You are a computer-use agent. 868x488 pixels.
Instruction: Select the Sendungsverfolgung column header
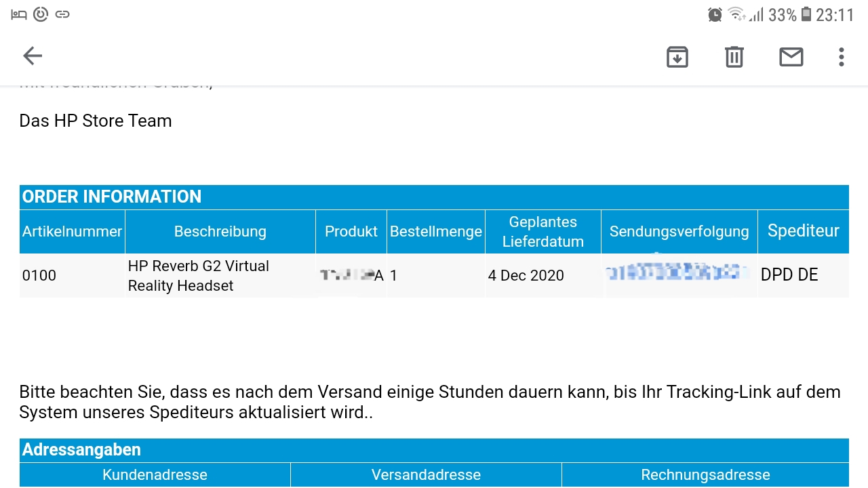click(x=679, y=232)
